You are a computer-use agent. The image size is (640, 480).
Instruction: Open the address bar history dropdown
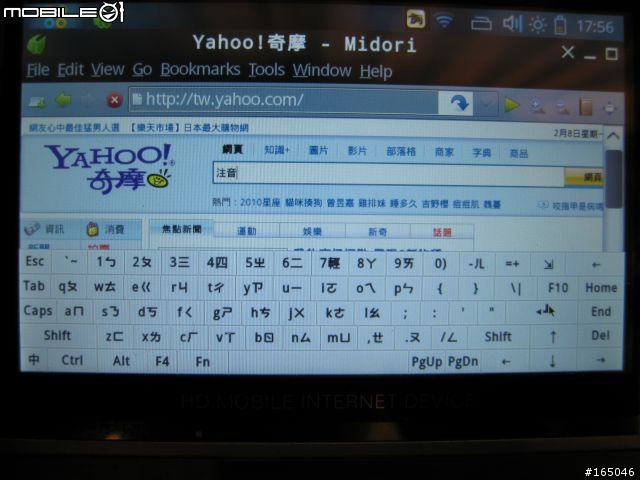tap(487, 104)
